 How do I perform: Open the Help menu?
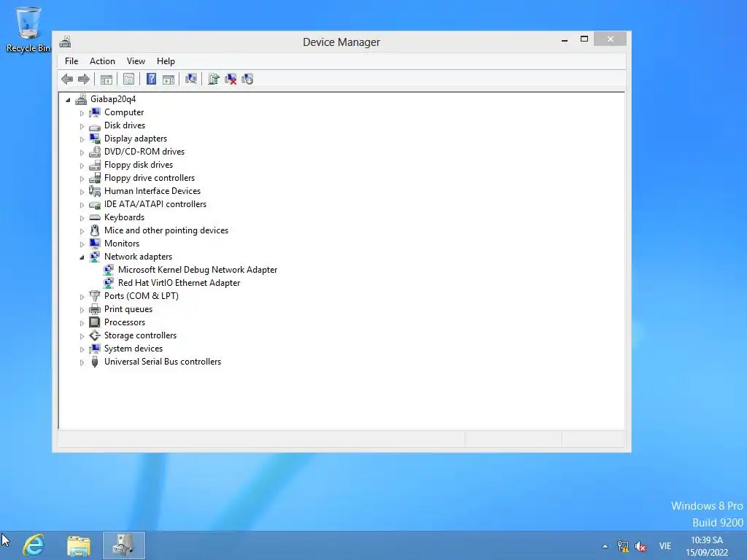(x=166, y=61)
